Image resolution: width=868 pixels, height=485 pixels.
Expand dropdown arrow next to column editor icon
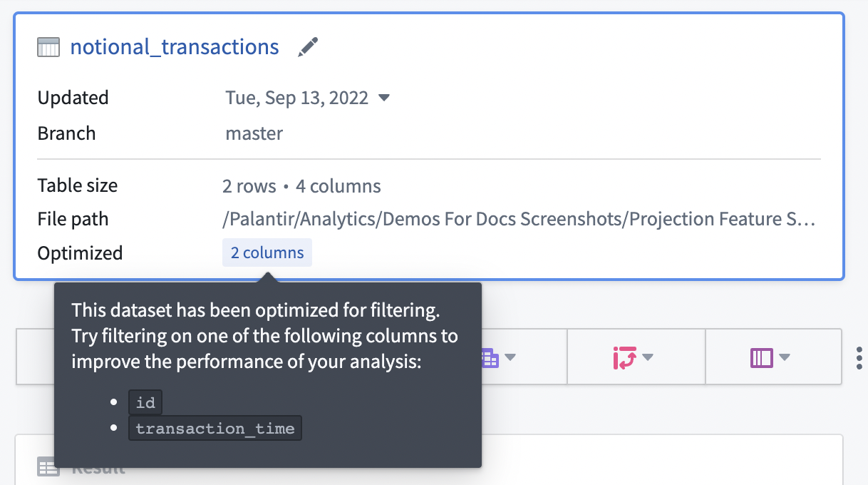click(x=785, y=357)
